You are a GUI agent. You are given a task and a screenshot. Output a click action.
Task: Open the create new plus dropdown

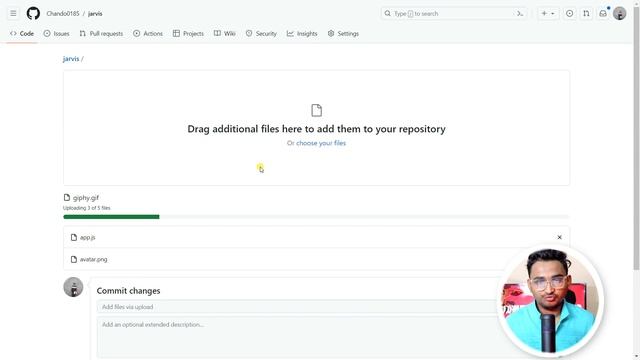(x=547, y=13)
